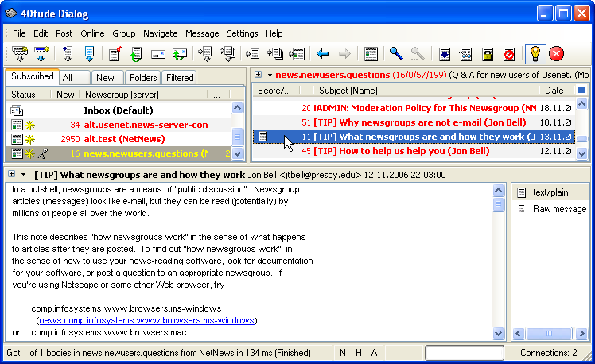
Task: Toggle the light bulb toolbar button
Action: (x=535, y=54)
